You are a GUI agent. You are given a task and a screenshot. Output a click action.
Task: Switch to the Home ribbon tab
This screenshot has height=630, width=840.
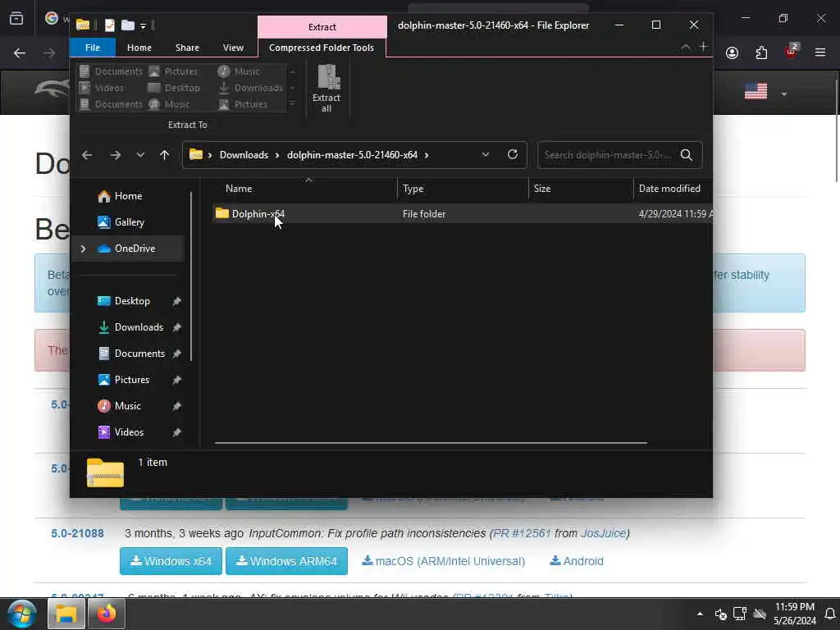(139, 47)
